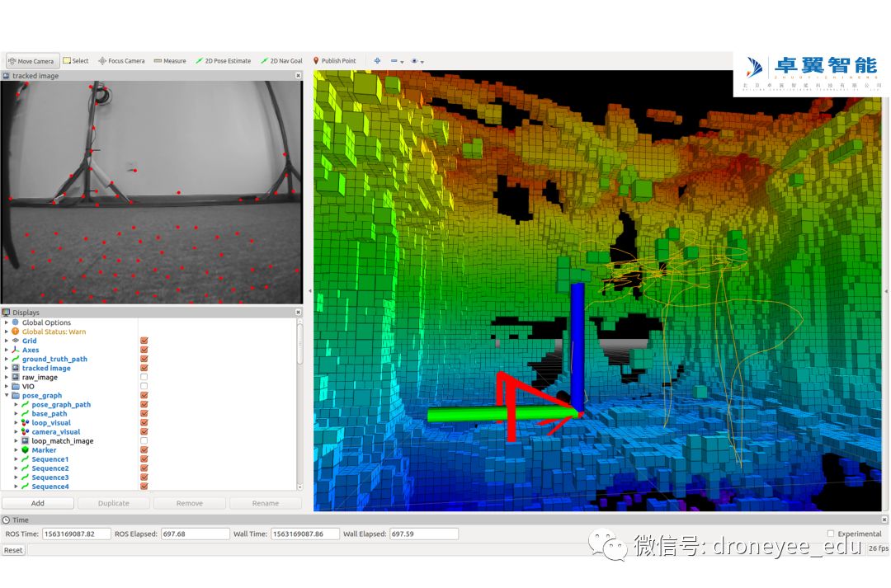The height and width of the screenshot is (588, 891).
Task: Click the ROS Elapsed value field
Action: click(195, 534)
